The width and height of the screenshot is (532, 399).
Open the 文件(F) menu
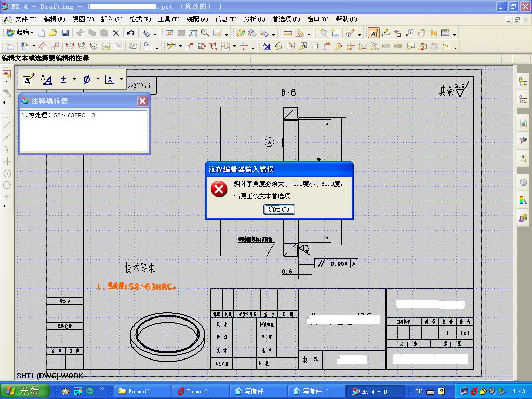(x=26, y=19)
